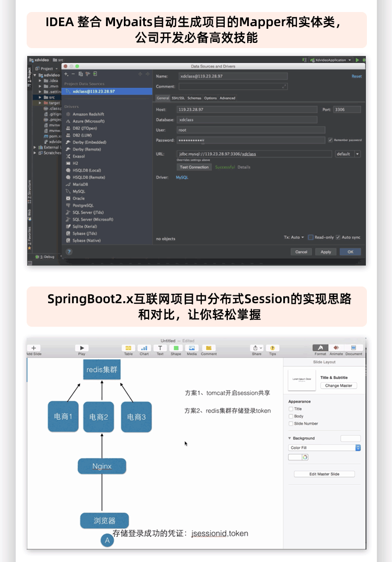Image resolution: width=392 pixels, height=562 pixels.
Task: Click the Change Master button
Action: pos(339,386)
